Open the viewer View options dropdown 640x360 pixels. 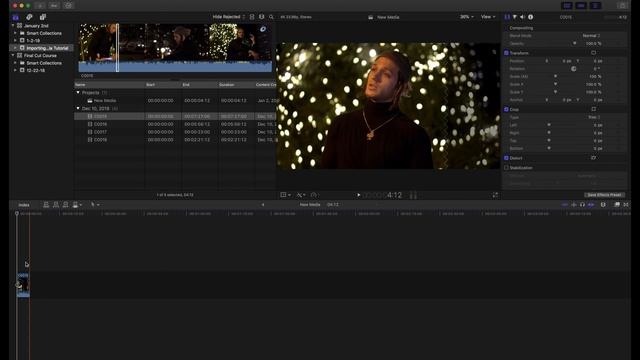tap(488, 17)
